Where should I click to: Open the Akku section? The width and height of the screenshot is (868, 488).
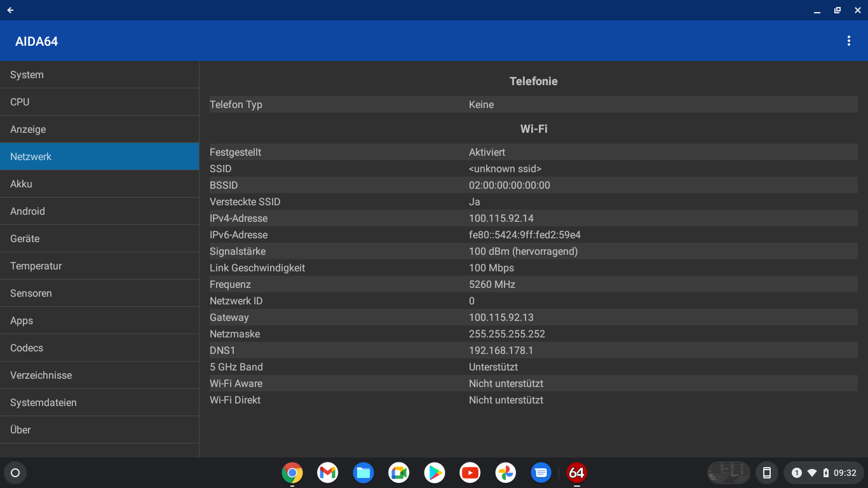pos(99,184)
